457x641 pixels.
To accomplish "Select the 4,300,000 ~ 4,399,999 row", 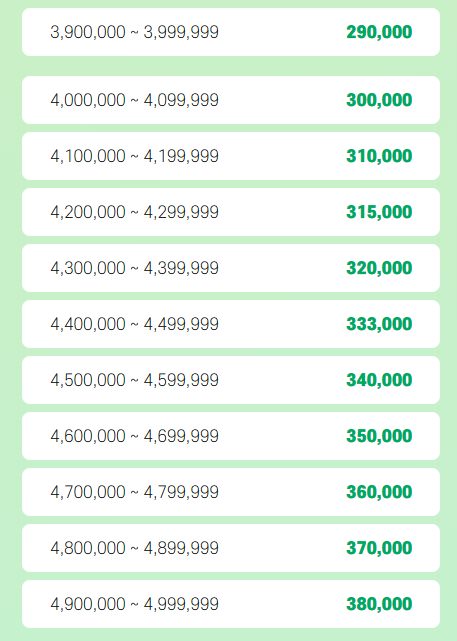I will (x=231, y=268).
